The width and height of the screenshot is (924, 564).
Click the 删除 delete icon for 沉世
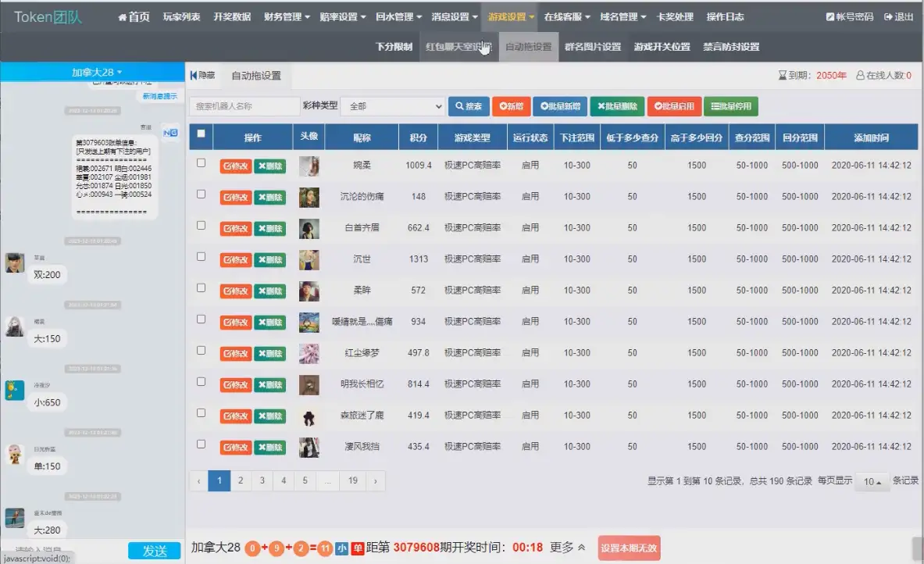click(x=269, y=259)
